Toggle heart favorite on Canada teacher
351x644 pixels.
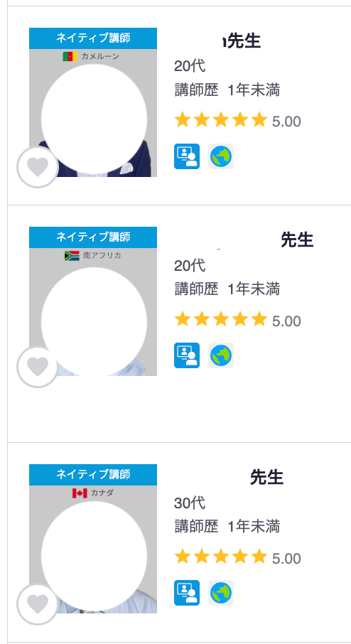(x=38, y=604)
